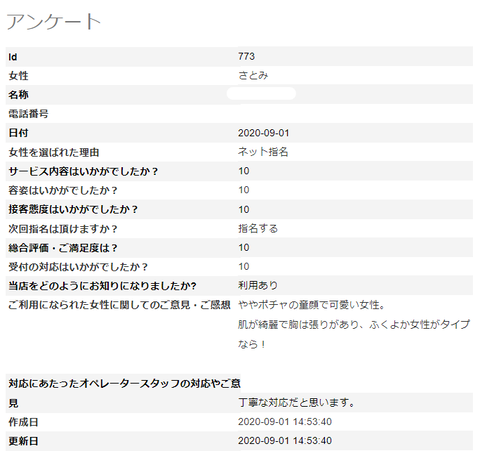Click the 日付 label
Image resolution: width=480 pixels, height=451 pixels.
pyautogui.click(x=18, y=133)
